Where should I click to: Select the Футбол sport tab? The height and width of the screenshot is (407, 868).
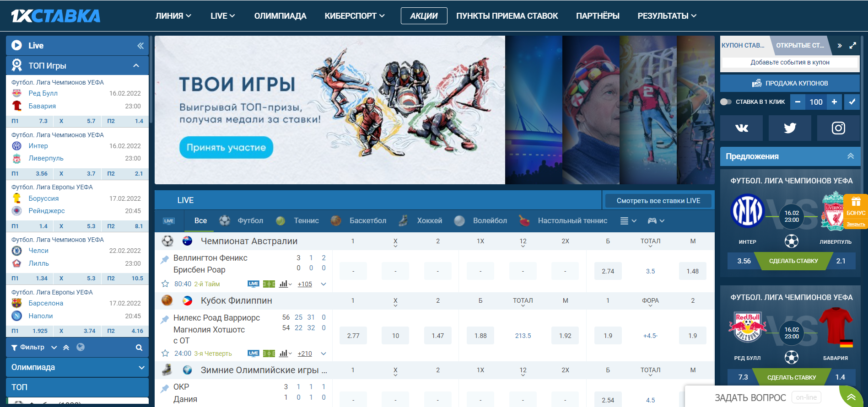point(241,221)
